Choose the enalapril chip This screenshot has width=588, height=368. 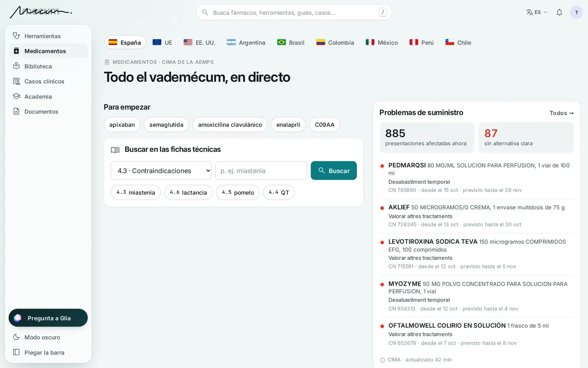pyautogui.click(x=288, y=125)
